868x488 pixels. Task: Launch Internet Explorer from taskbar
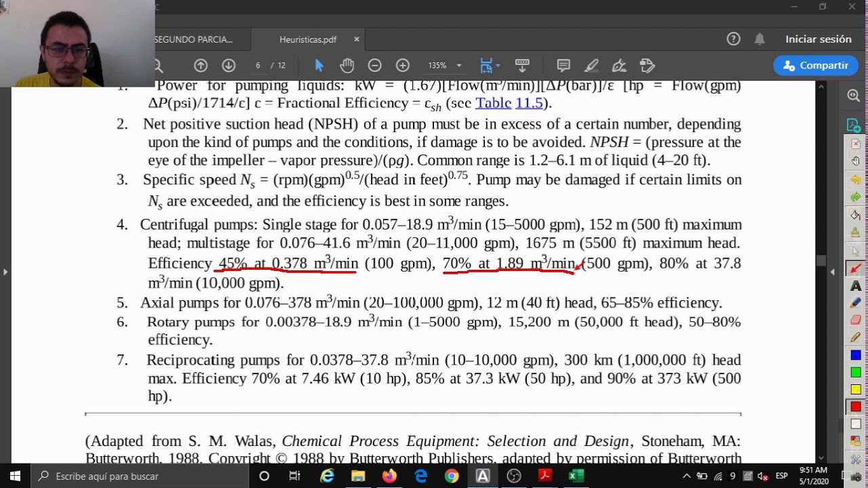coord(327,476)
